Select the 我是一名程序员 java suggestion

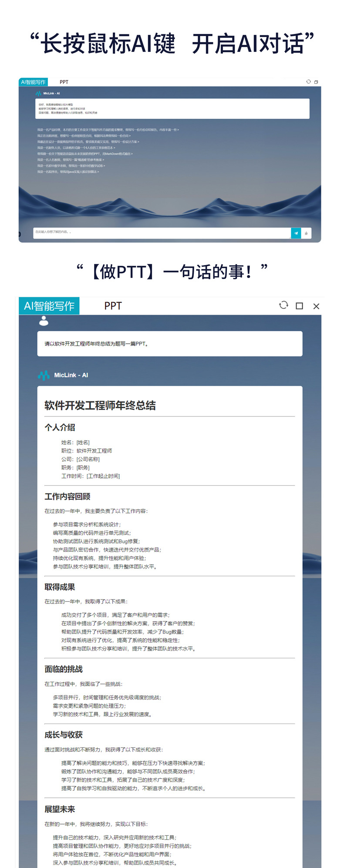click(68, 172)
